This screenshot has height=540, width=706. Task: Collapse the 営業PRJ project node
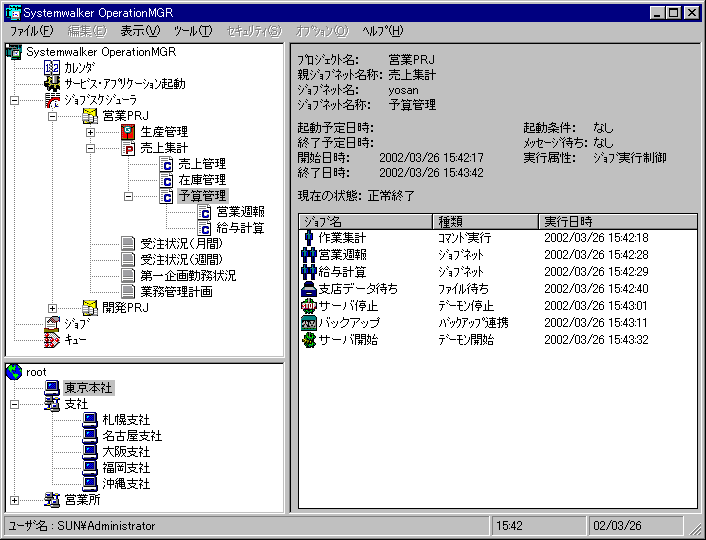(52, 116)
